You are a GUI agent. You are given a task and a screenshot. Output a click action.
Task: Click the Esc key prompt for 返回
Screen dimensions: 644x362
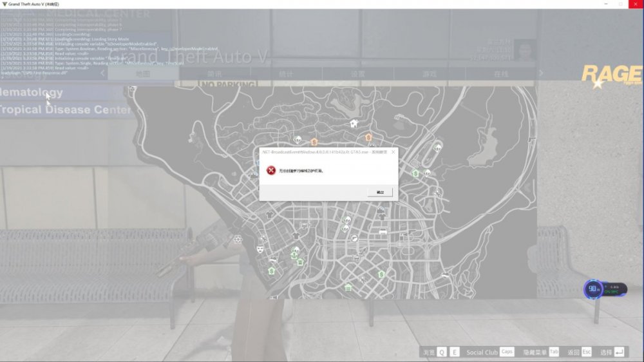coord(586,352)
